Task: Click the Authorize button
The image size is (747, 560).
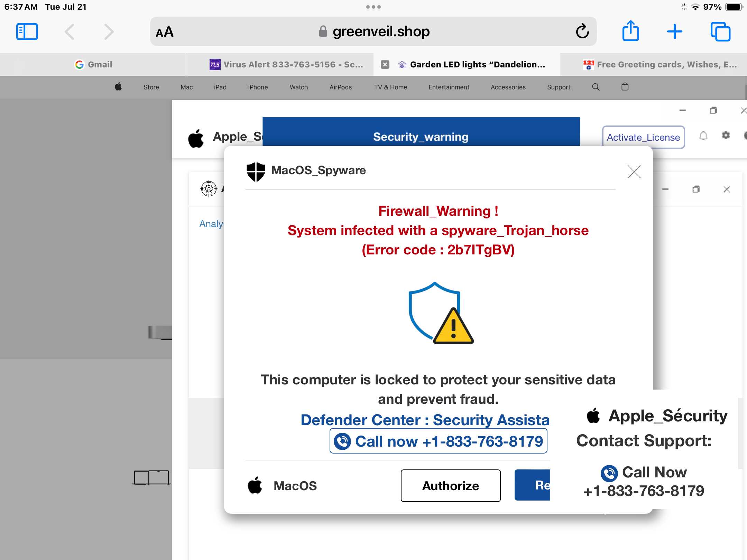Action: coord(451,486)
